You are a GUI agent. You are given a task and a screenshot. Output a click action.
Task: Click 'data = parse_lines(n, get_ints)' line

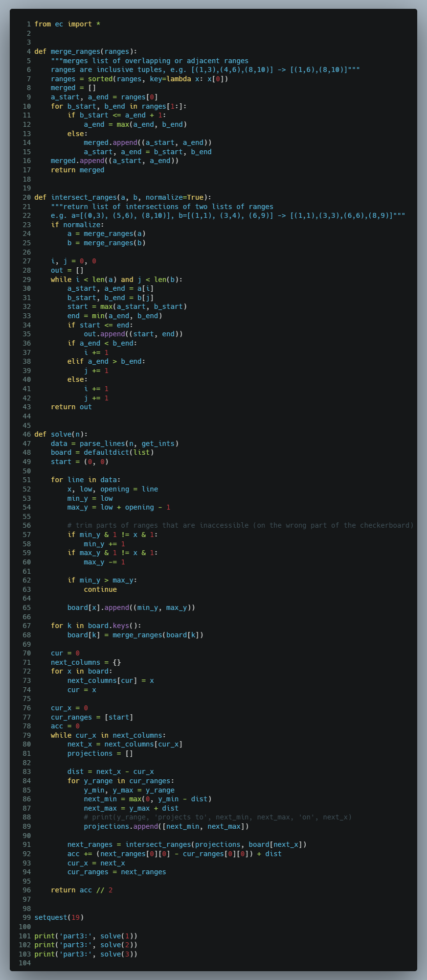[x=115, y=443]
